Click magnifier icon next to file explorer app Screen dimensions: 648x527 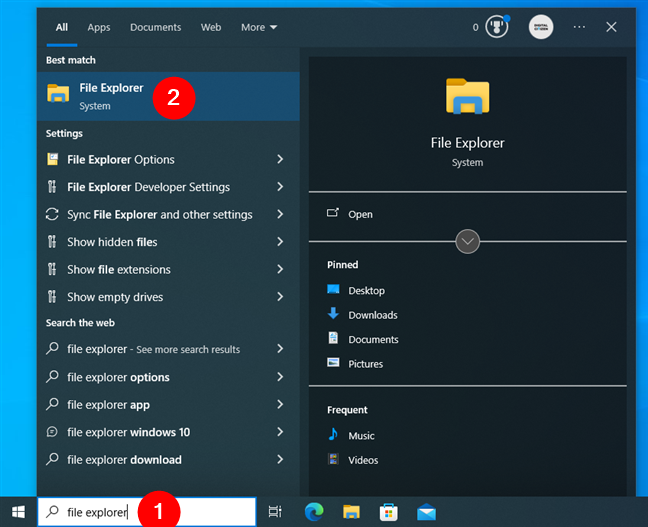52,404
